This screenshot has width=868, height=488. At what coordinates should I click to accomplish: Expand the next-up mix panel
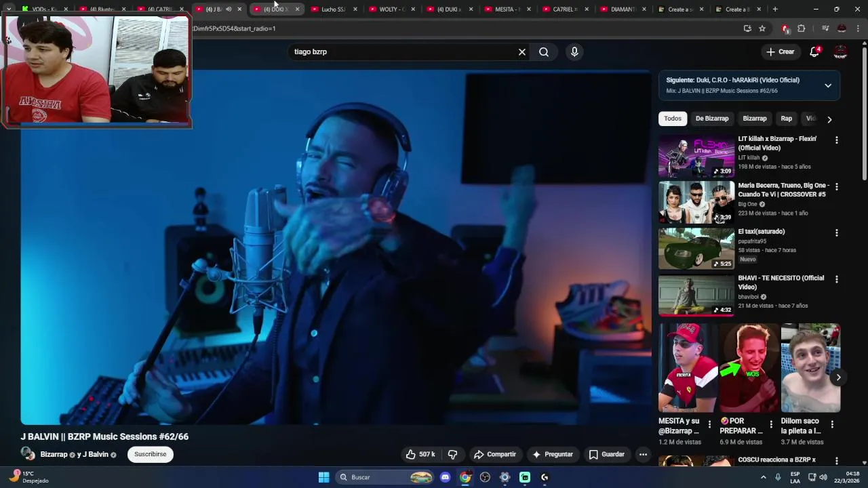tap(828, 85)
